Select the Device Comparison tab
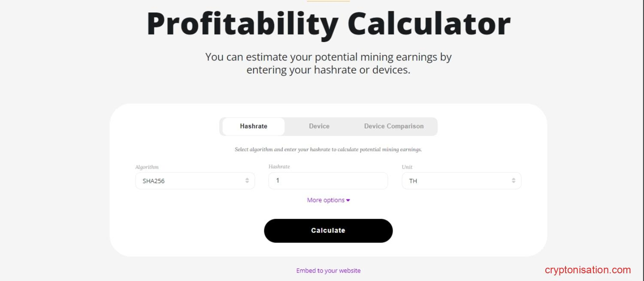This screenshot has width=644, height=281. point(393,126)
